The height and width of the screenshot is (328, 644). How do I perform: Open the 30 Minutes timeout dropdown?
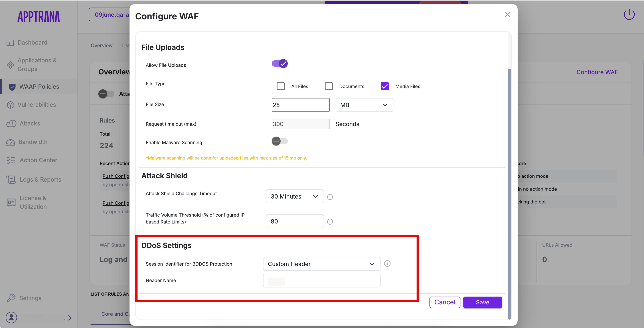coord(294,196)
